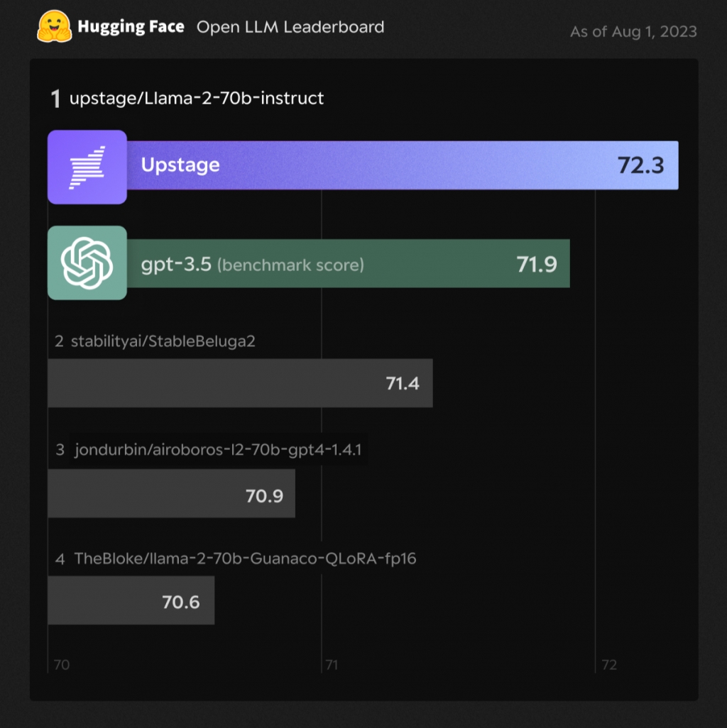This screenshot has height=728, width=727.
Task: Open TheBloke/llama-2-70b-Guanaco-QLoRA-fp16 label
Action: [x=245, y=559]
